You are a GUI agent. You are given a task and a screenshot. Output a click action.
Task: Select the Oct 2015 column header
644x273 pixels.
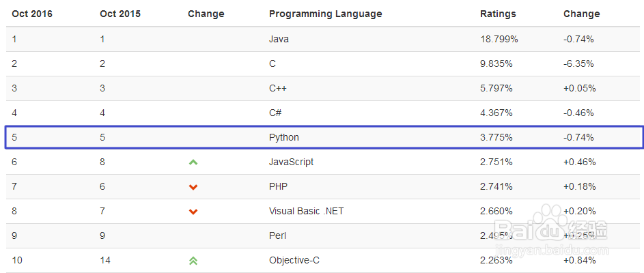pyautogui.click(x=120, y=14)
